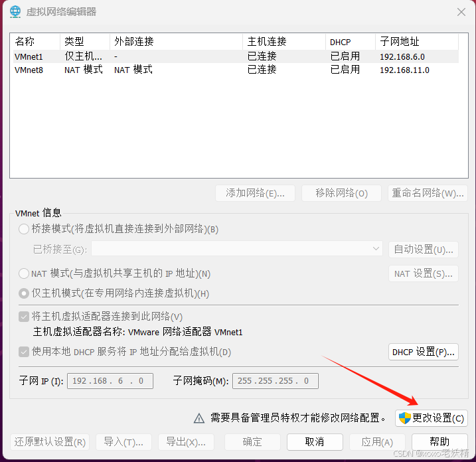This screenshot has height=462, width=476.
Task: Click 更改设置(C) shield button
Action: [x=431, y=418]
